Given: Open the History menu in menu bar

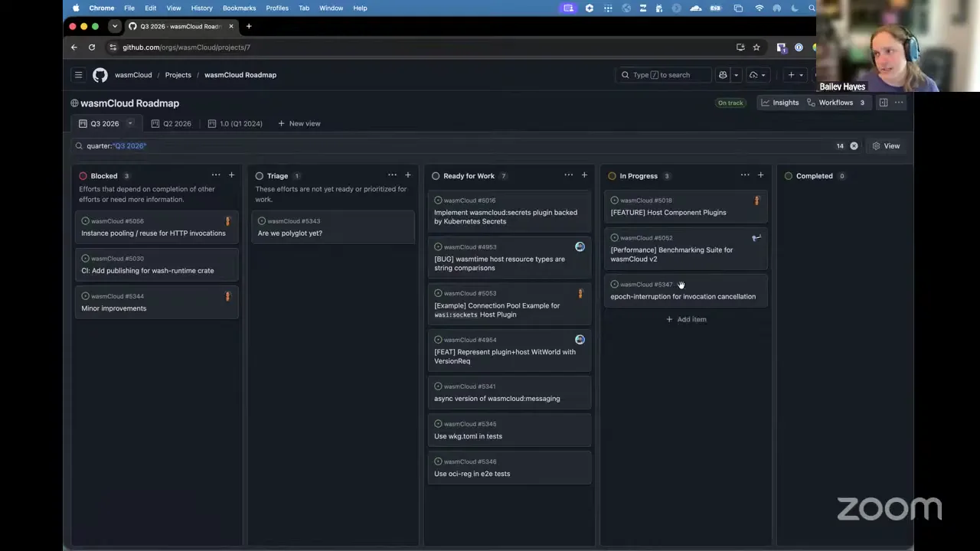Looking at the screenshot, I should coord(201,8).
